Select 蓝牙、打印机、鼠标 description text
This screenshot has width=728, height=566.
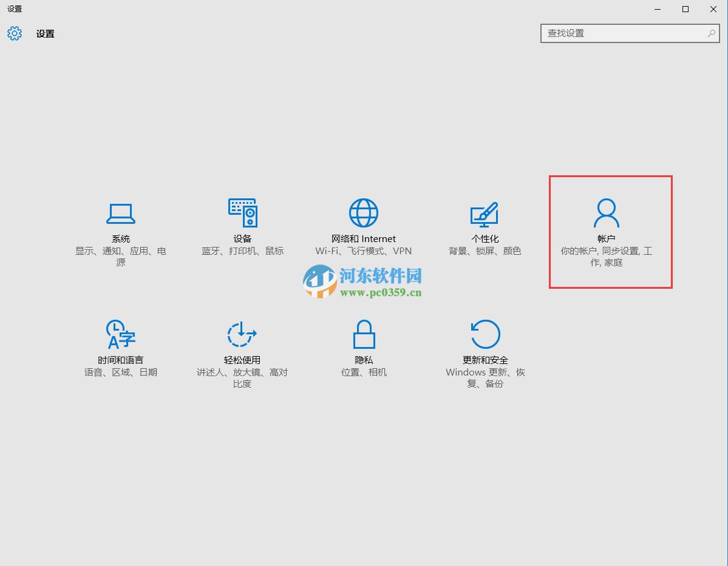pos(242,251)
